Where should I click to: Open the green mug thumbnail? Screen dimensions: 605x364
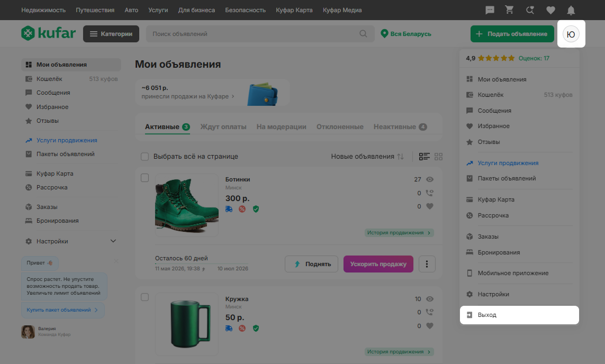[x=187, y=324]
